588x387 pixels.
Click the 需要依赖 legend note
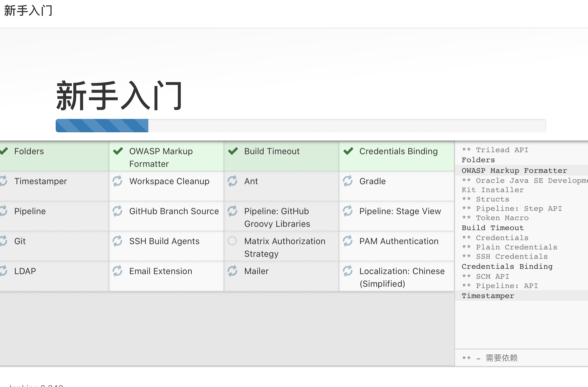pyautogui.click(x=490, y=358)
